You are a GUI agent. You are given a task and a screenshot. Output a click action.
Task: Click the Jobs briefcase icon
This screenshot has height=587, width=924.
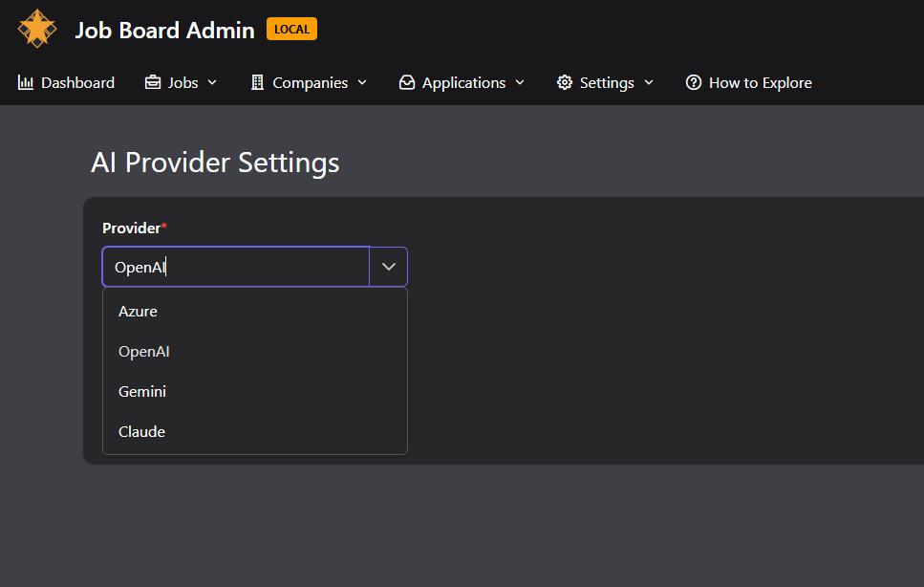[x=153, y=83]
